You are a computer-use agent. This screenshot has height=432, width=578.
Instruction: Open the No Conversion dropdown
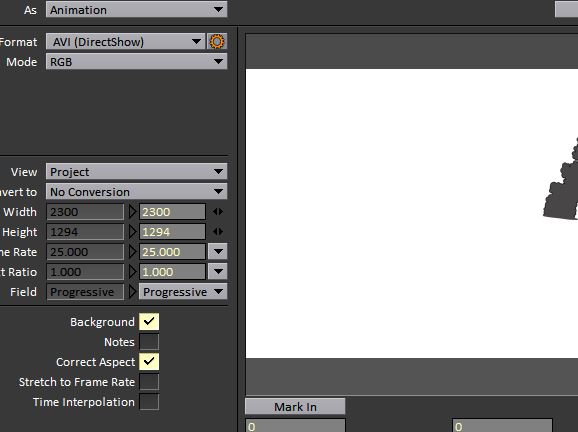pyautogui.click(x=136, y=192)
